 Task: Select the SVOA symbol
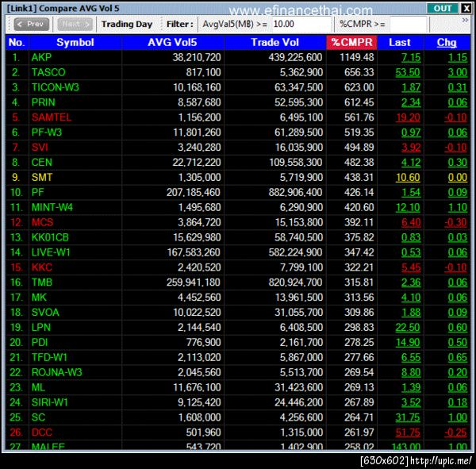[x=45, y=312]
